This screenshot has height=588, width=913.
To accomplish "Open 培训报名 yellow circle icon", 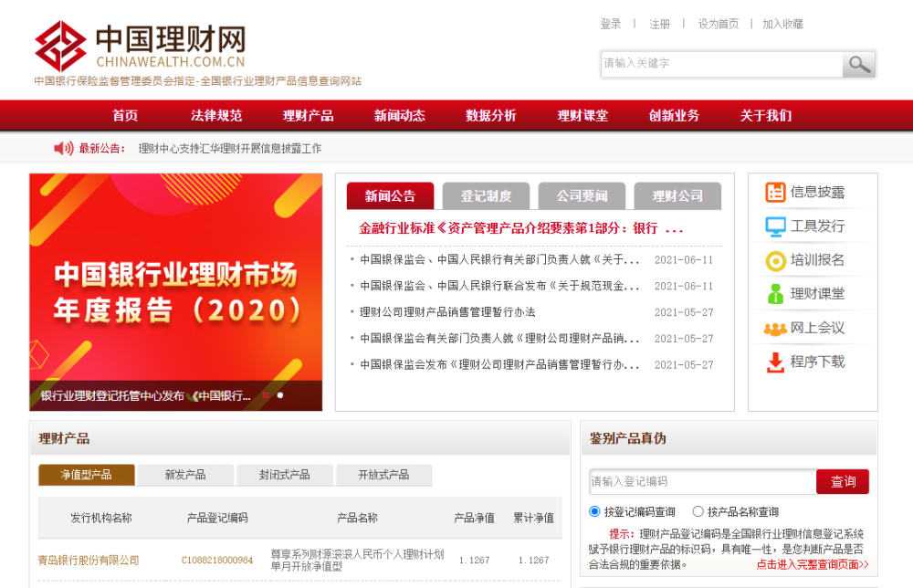I will 775,261.
